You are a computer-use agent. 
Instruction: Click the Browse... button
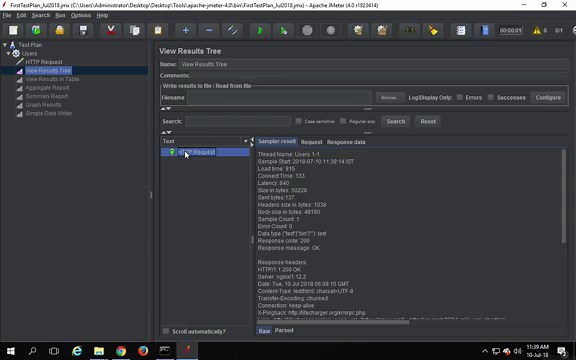click(x=389, y=98)
